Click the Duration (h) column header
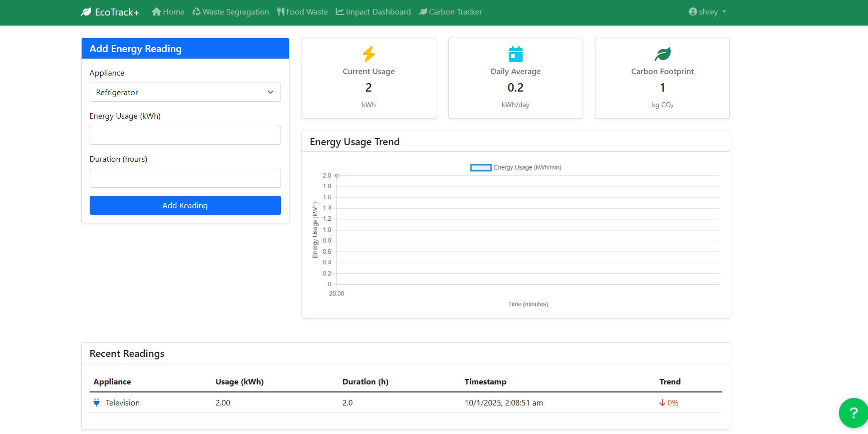 click(366, 381)
